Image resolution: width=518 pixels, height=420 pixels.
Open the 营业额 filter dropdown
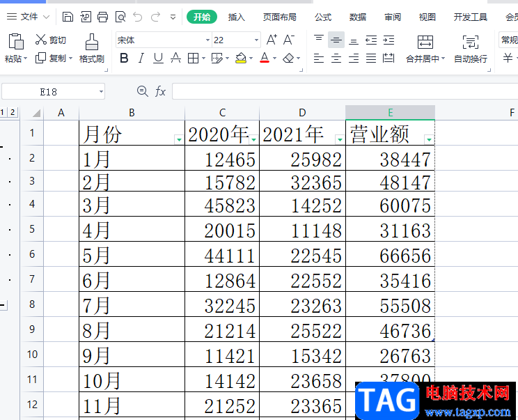click(429, 140)
